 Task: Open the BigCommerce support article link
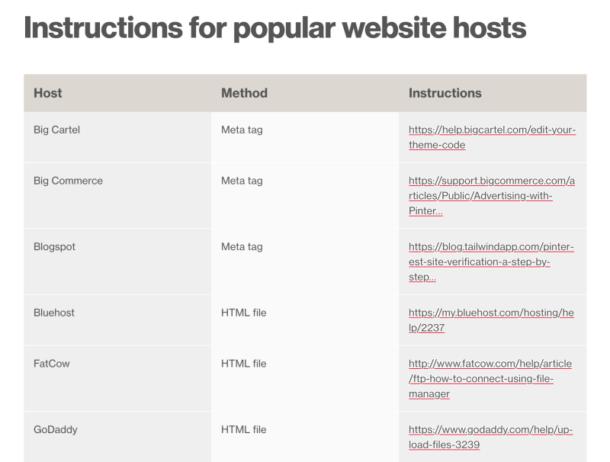pos(491,196)
